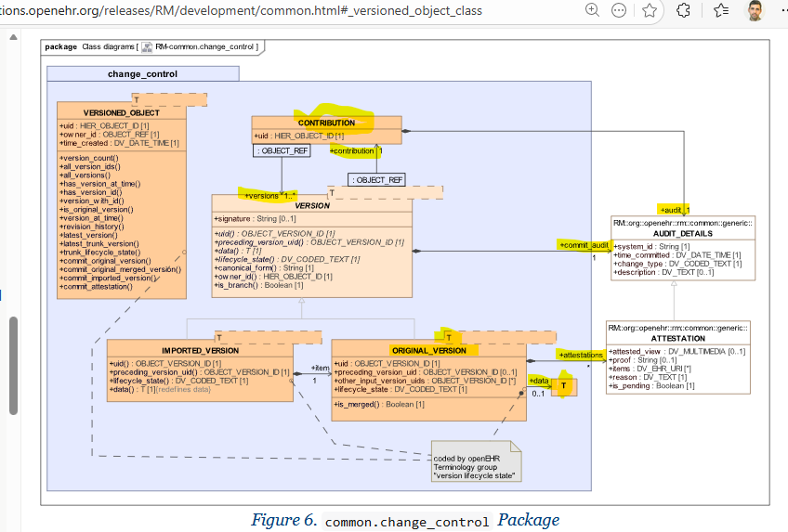The height and width of the screenshot is (532, 788).
Task: Click the IMPORTED_VERSION class name
Action: pos(200,350)
